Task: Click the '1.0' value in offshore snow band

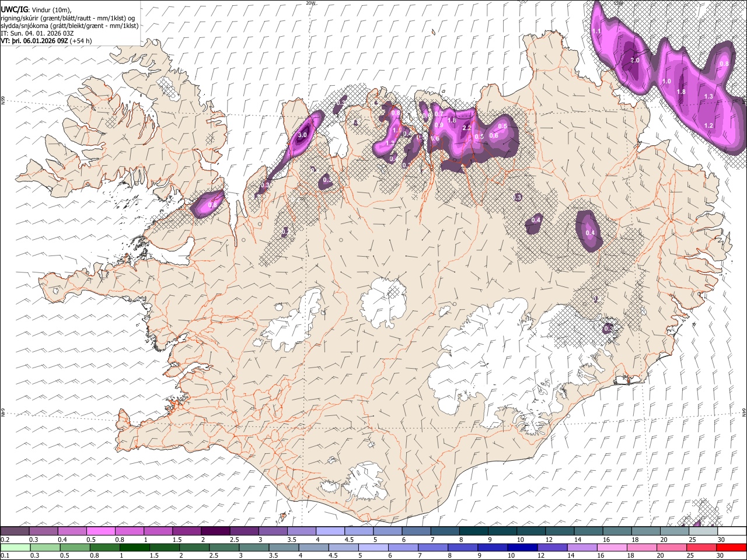Action: [x=666, y=82]
